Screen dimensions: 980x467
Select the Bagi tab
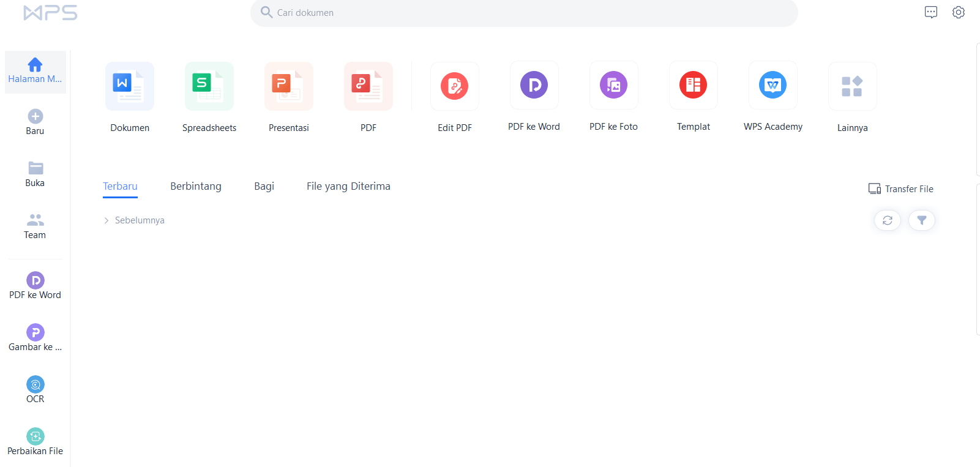click(264, 186)
